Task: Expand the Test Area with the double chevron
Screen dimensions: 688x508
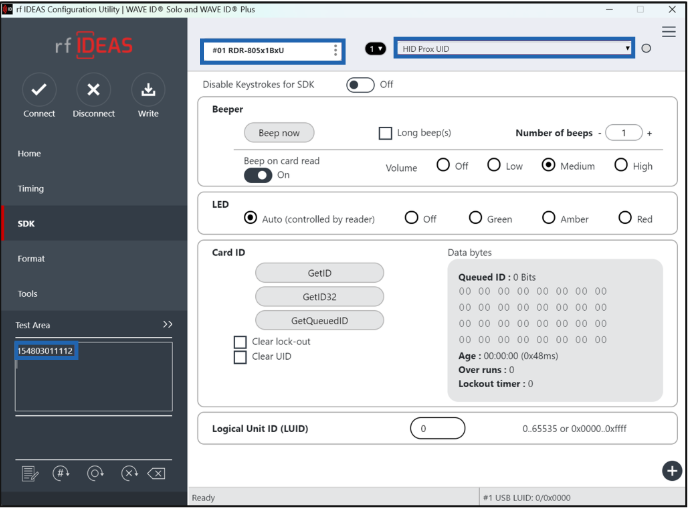Action: point(168,325)
